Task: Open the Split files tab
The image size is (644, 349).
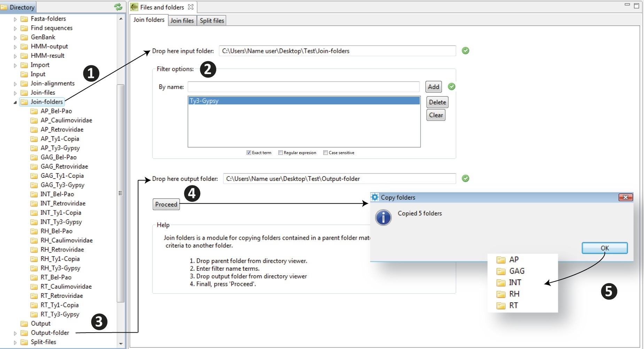Action: tap(212, 21)
